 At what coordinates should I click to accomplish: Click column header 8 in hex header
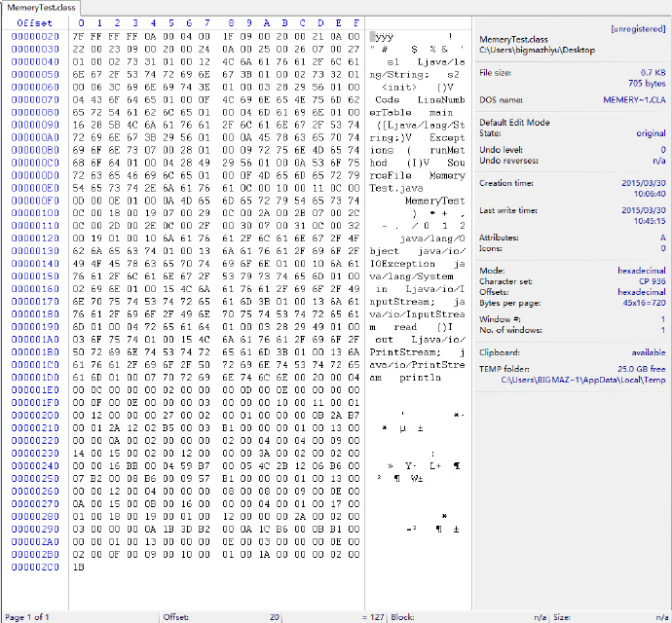pos(231,23)
